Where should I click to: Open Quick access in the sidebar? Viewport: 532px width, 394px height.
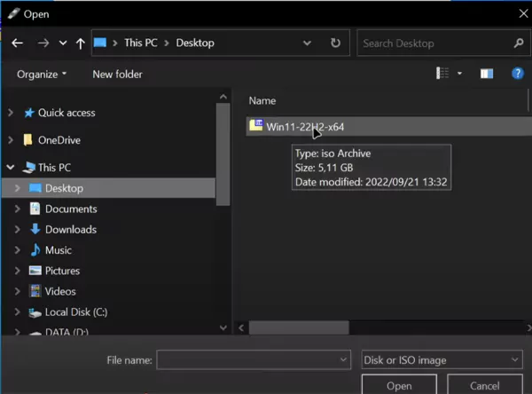point(66,113)
